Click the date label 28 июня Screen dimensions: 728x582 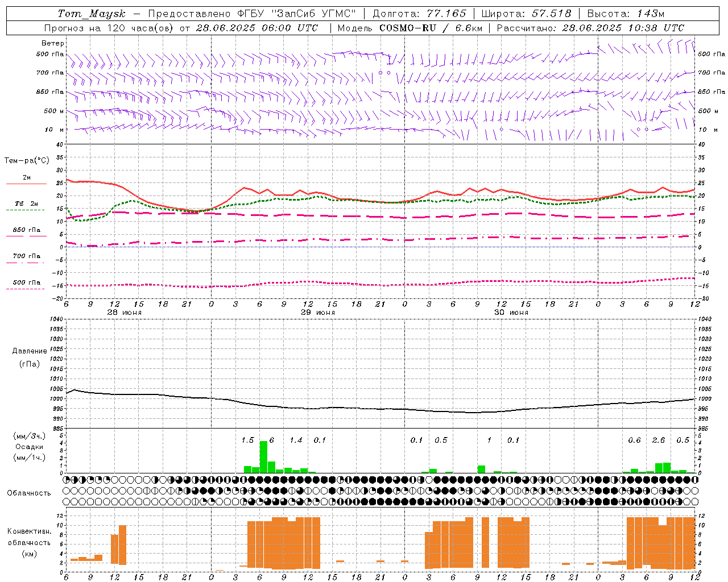pos(125,313)
